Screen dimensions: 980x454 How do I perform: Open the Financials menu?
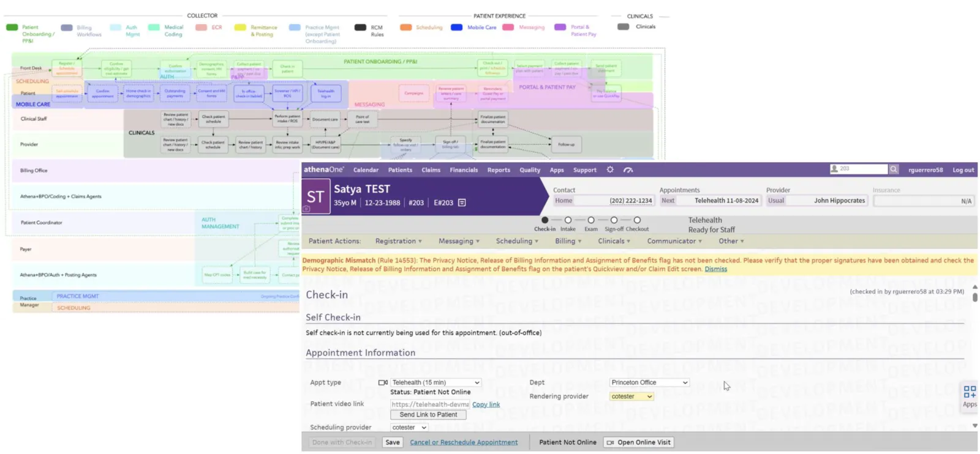pyautogui.click(x=464, y=170)
